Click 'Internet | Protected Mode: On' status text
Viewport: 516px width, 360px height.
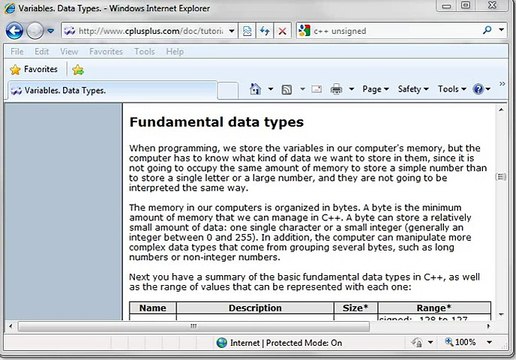[286, 343]
